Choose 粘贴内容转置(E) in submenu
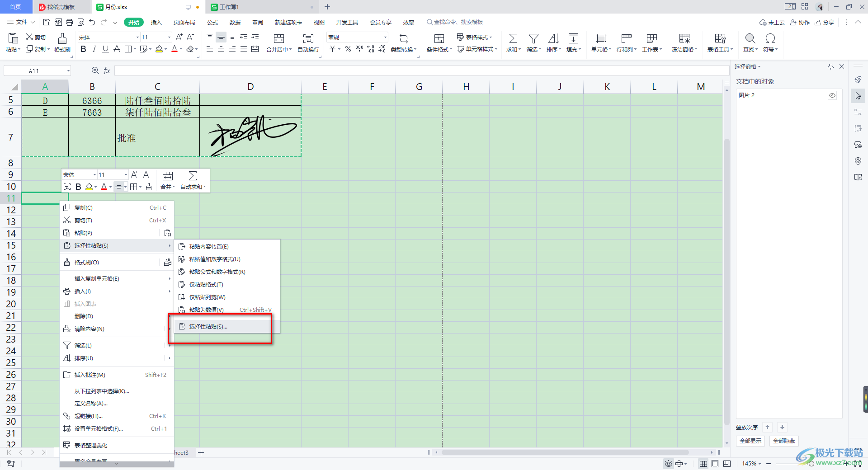 (227, 246)
